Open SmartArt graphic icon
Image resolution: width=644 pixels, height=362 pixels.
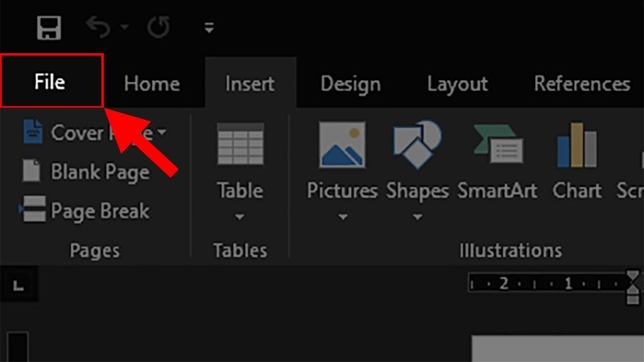click(499, 145)
